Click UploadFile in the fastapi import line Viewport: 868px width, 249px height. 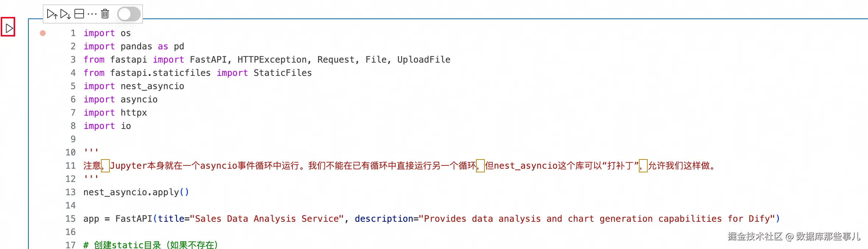(424, 60)
